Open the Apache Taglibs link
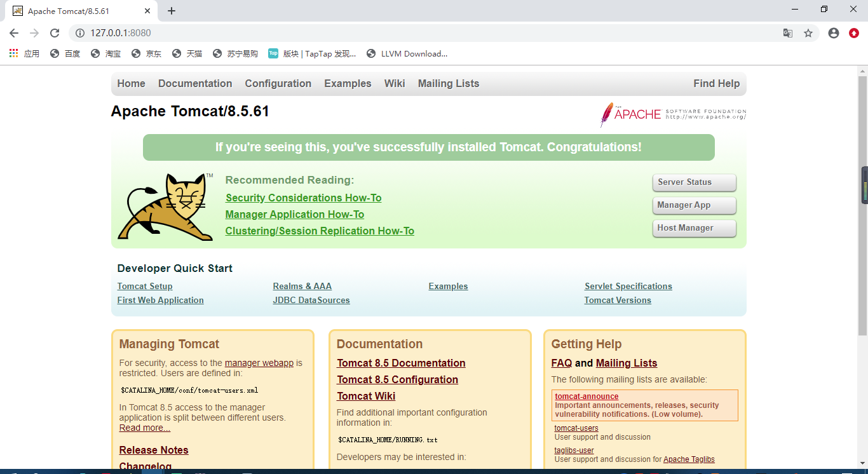The image size is (868, 474). coord(689,459)
